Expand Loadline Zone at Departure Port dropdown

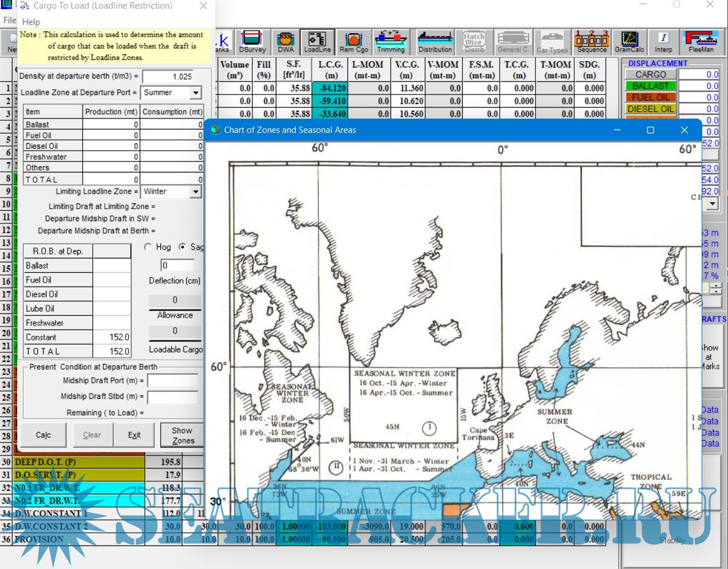coord(196,93)
